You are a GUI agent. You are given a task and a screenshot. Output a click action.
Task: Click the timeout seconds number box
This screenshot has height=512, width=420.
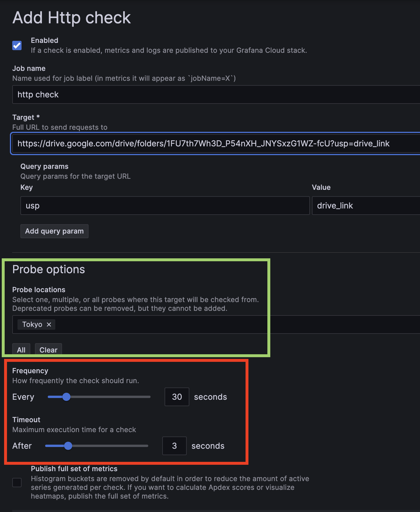coord(174,446)
